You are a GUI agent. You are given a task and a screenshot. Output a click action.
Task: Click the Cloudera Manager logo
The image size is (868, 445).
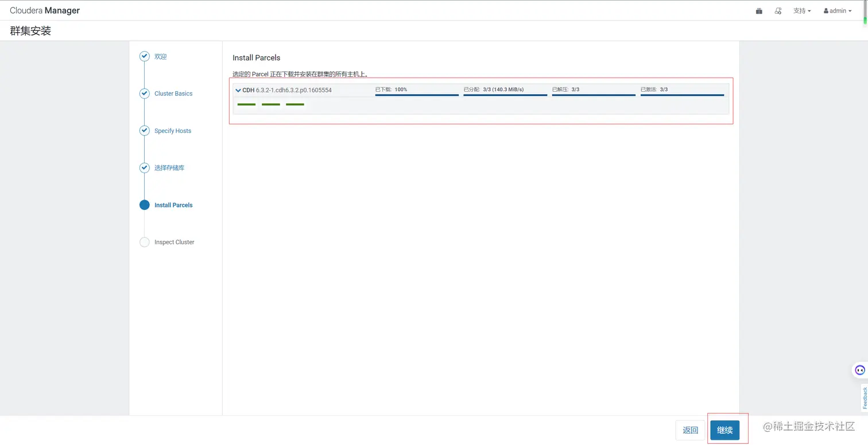tap(45, 10)
